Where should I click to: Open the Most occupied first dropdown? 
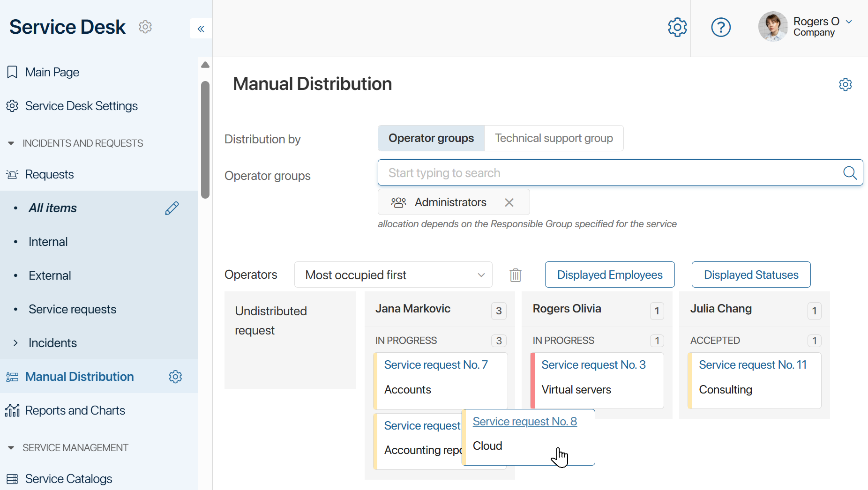(x=393, y=275)
